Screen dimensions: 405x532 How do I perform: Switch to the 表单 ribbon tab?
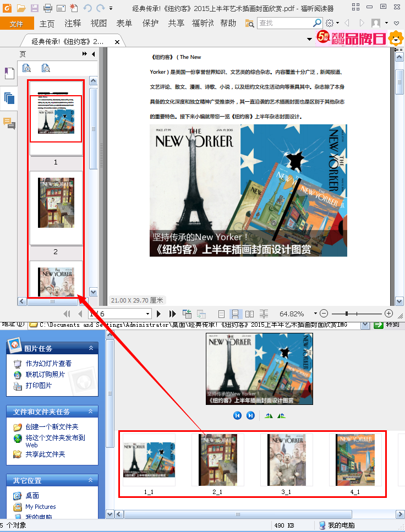pos(124,24)
